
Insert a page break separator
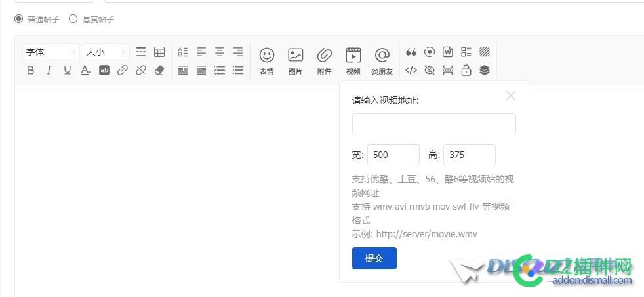(x=448, y=70)
